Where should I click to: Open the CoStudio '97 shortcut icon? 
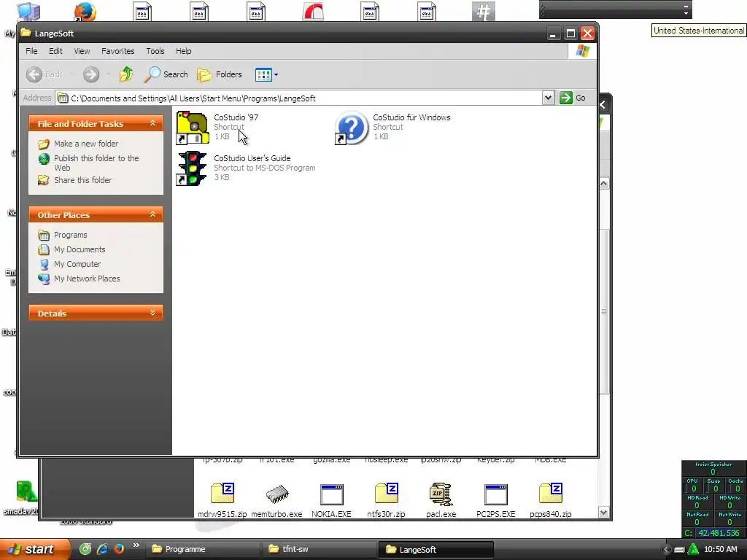(192, 128)
